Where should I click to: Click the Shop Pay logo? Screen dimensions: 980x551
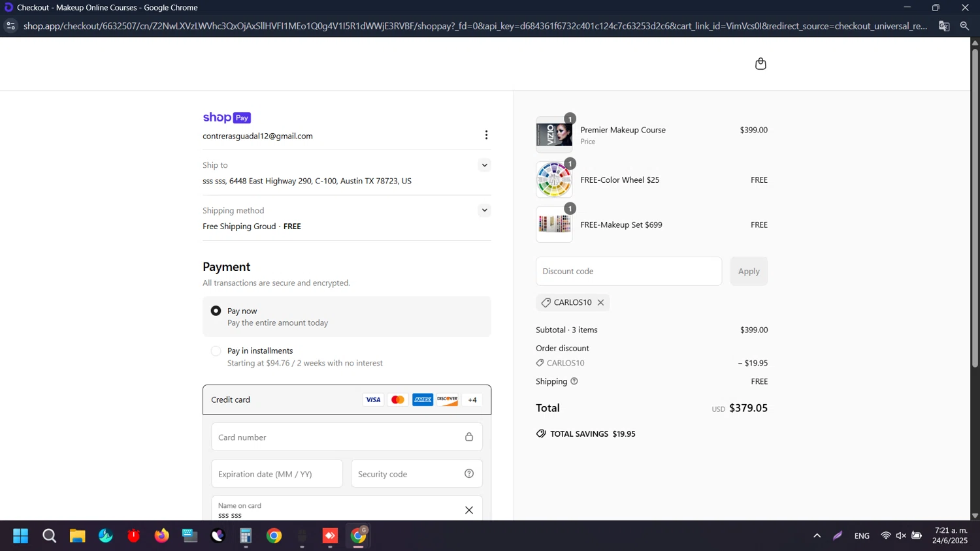[227, 118]
